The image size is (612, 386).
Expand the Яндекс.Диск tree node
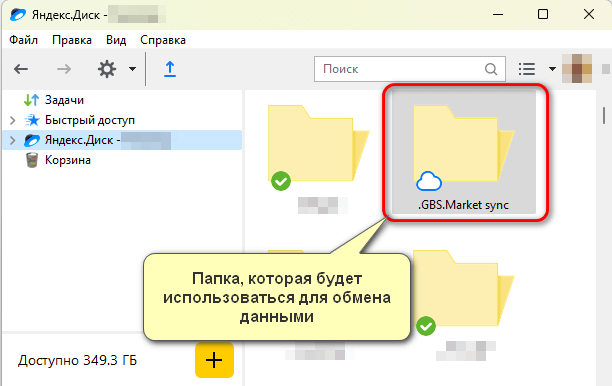pyautogui.click(x=12, y=140)
